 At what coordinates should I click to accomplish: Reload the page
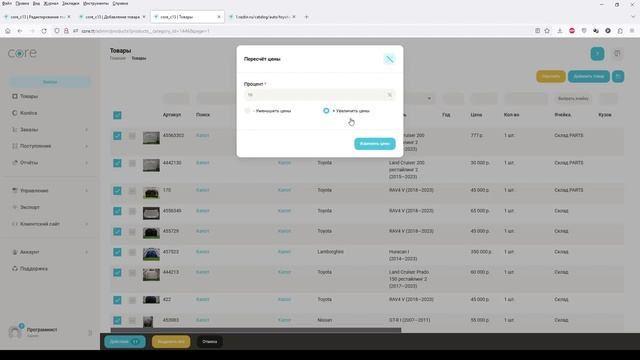click(44, 31)
